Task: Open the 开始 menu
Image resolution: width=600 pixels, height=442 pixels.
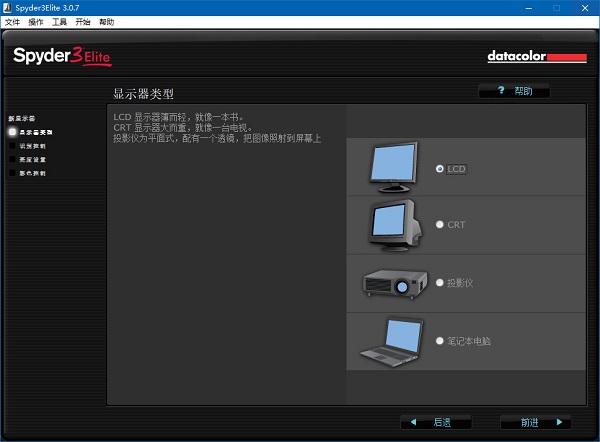Action: (x=83, y=22)
